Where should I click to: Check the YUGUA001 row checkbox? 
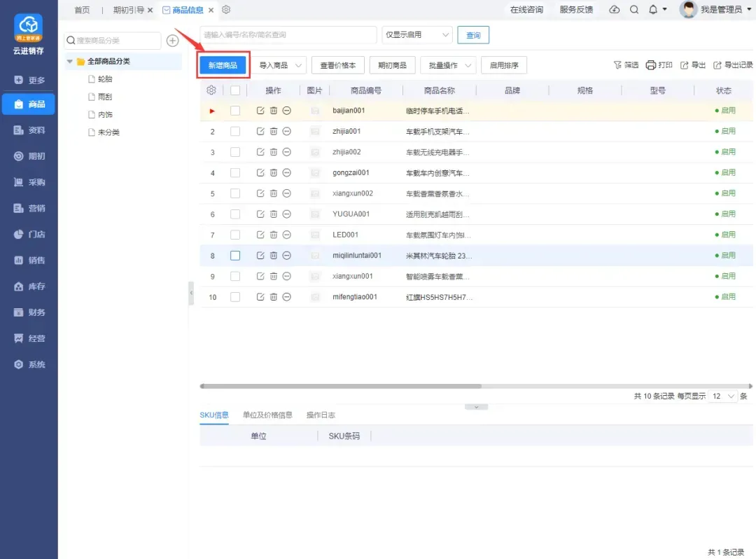point(235,214)
